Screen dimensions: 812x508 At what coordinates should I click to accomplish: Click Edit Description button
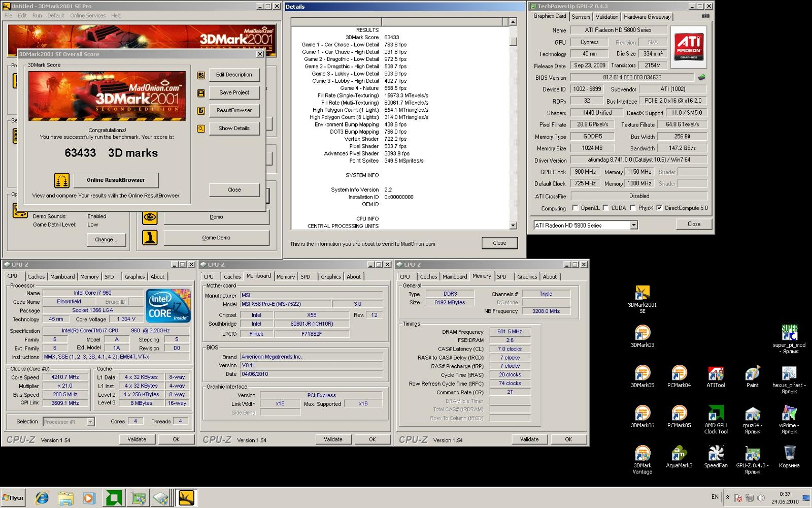234,75
